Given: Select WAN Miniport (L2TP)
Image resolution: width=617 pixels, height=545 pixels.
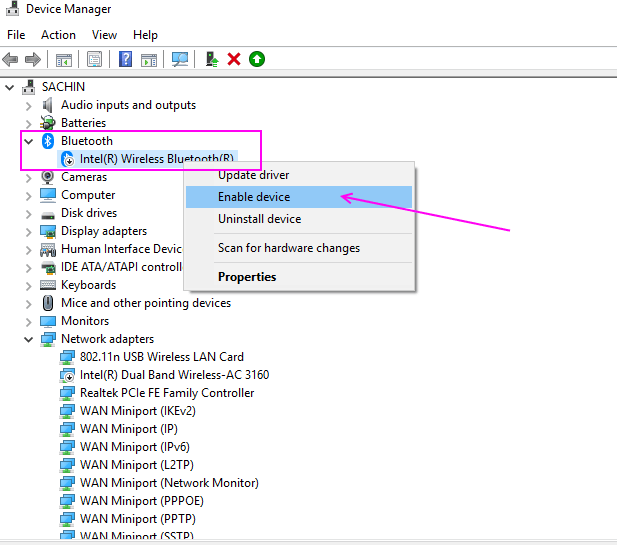Looking at the screenshot, I should point(137,465).
